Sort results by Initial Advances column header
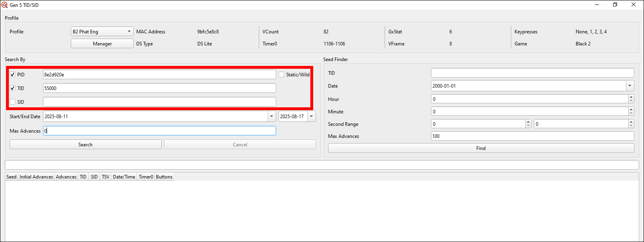Viewport: 644px width, 242px height. pos(36,177)
